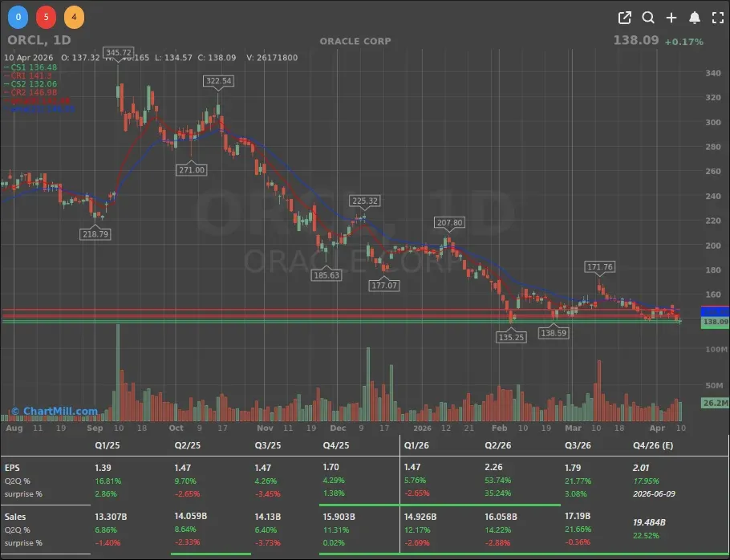730x560 pixels.
Task: Click the green 138.09 price axis tag
Action: tap(715, 323)
